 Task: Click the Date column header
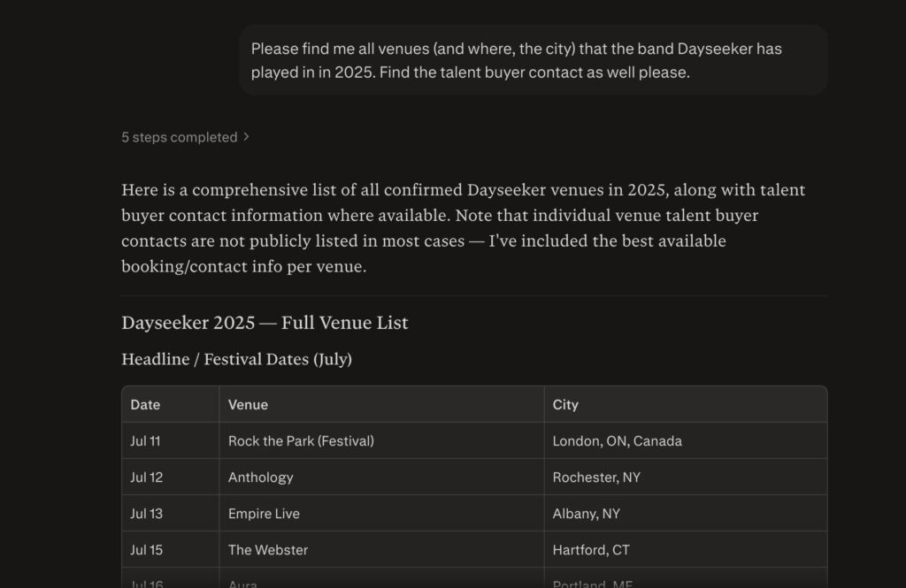tap(145, 405)
